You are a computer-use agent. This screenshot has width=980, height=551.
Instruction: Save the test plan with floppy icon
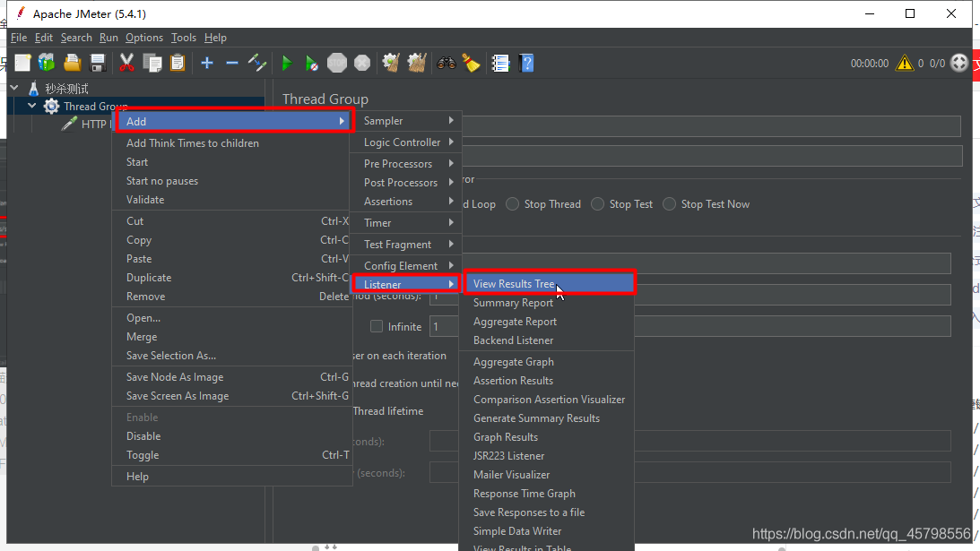[98, 63]
